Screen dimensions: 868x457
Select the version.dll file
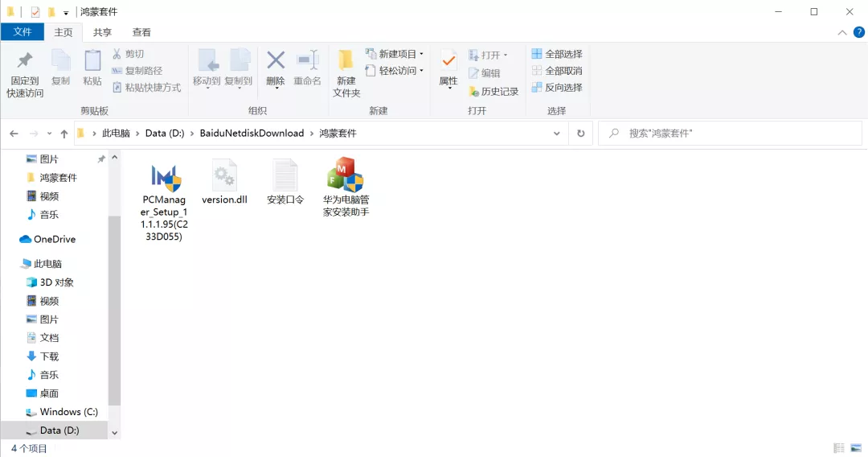point(224,183)
